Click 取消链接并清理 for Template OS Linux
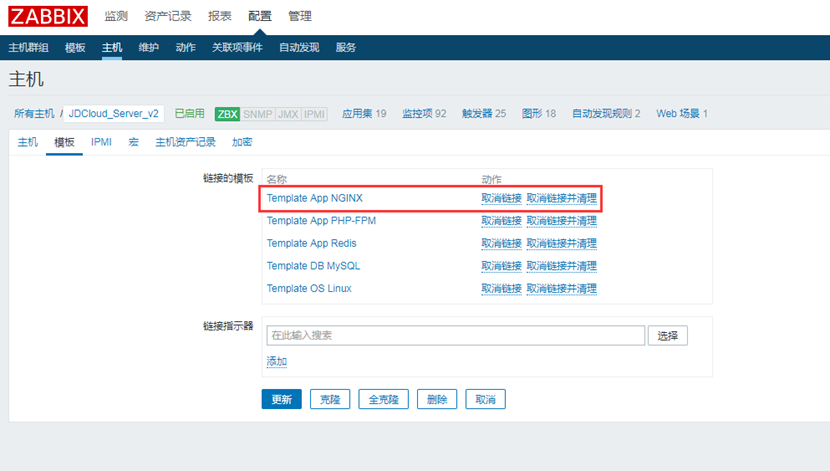This screenshot has width=830, height=471. tap(562, 288)
